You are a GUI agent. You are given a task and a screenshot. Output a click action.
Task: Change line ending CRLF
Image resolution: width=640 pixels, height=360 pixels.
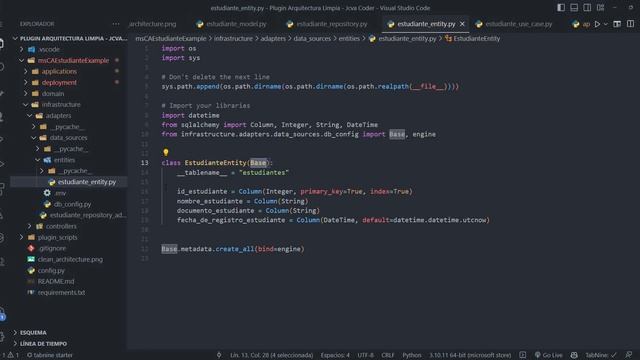click(x=387, y=355)
